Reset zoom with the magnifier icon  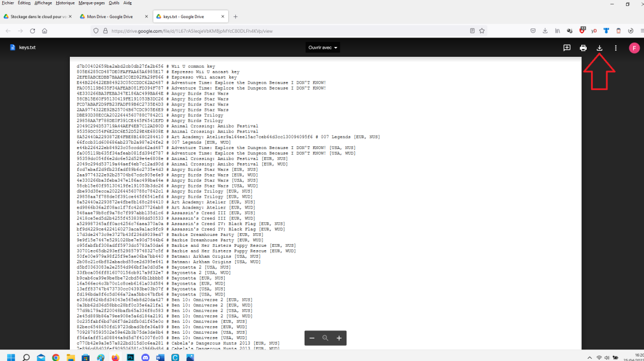(325, 338)
